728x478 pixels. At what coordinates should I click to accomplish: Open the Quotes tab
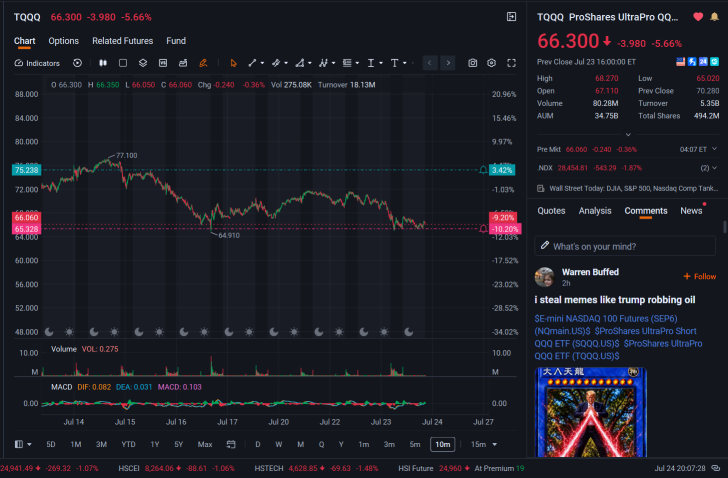point(551,211)
